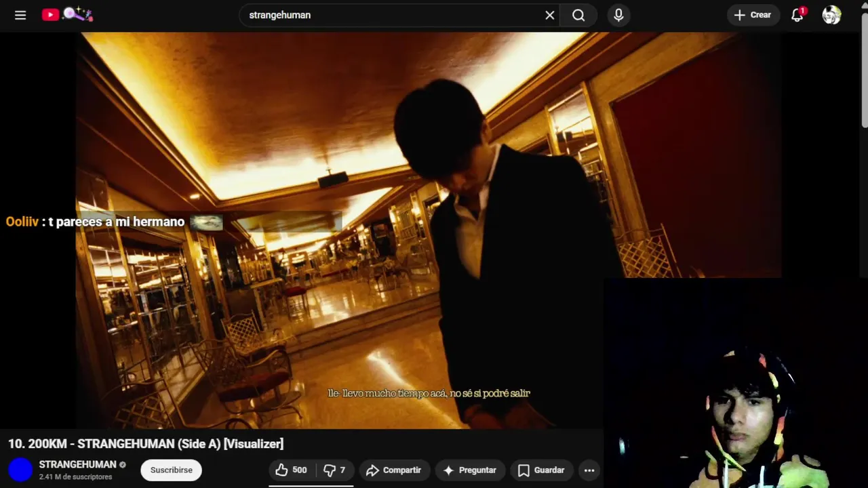The height and width of the screenshot is (488, 868).
Task: Like the video with thumbs up
Action: point(292,470)
